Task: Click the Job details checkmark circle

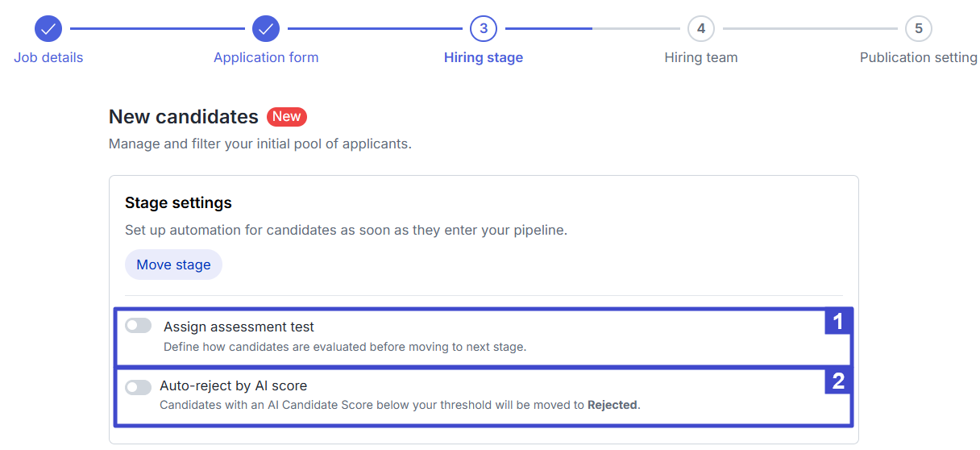Action: point(48,29)
